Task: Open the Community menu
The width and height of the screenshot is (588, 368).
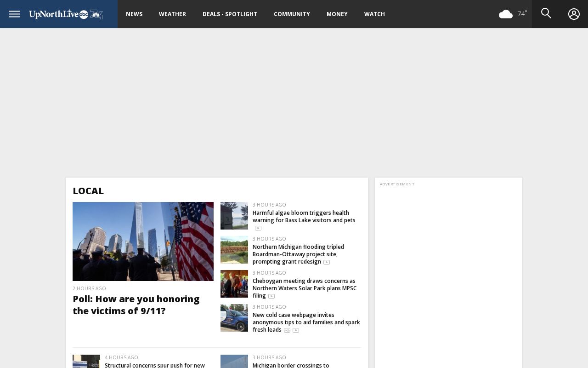Action: click(292, 14)
